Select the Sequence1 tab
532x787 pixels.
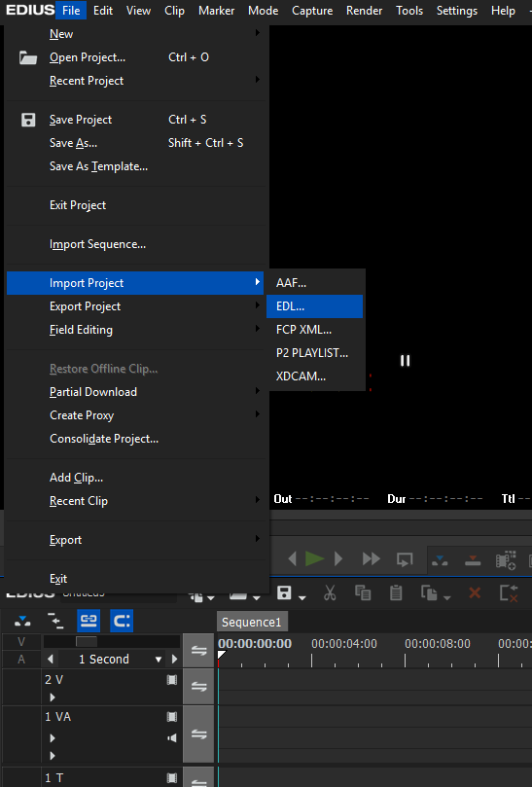click(252, 622)
